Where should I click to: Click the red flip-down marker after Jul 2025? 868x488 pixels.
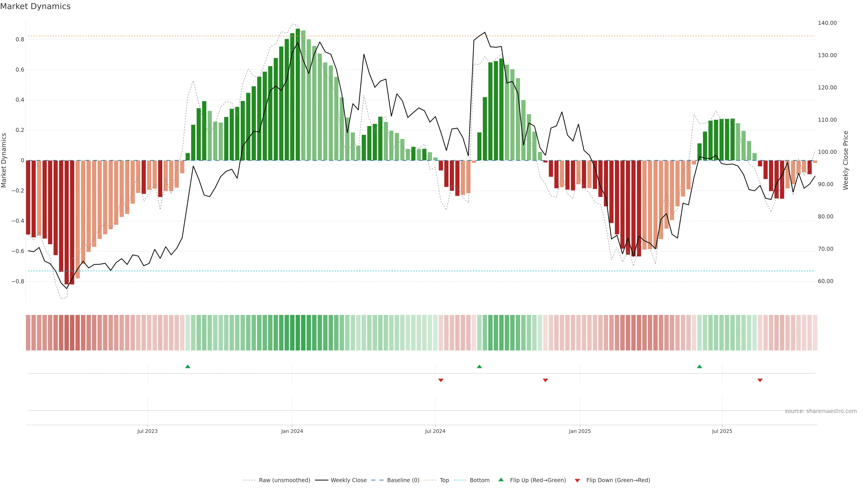click(760, 380)
